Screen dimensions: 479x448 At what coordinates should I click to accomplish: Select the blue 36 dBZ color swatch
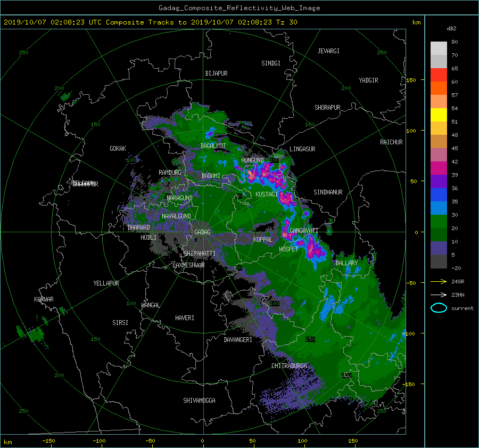439,194
